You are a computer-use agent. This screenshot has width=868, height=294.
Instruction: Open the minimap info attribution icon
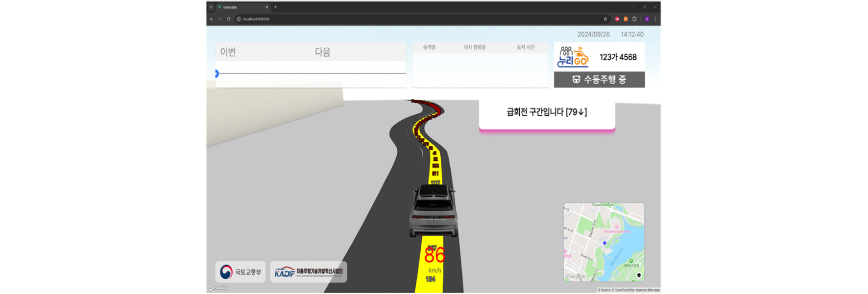click(639, 275)
